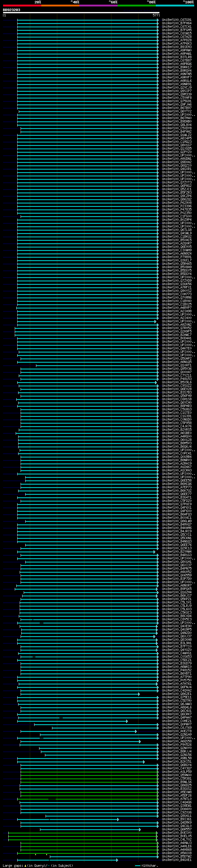Click green alignment bar for UniRef100_C4LT02
Screen dimensions: 197x868
point(83,839)
